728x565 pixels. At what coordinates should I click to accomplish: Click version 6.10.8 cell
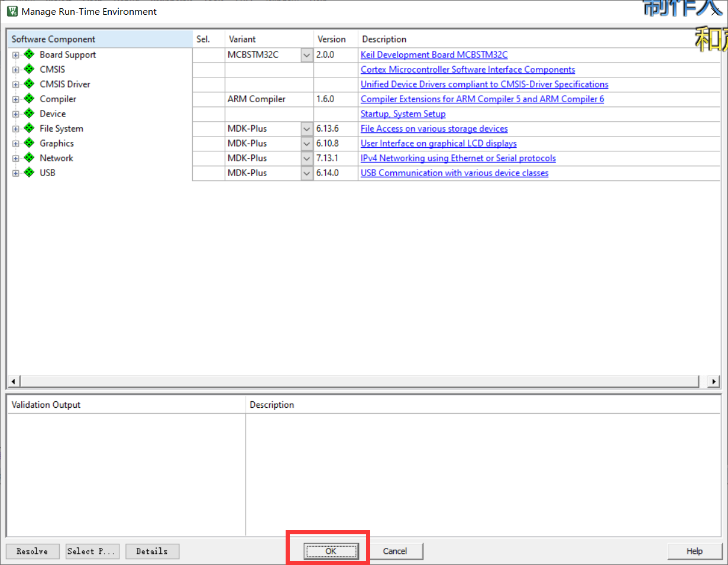[x=336, y=144]
